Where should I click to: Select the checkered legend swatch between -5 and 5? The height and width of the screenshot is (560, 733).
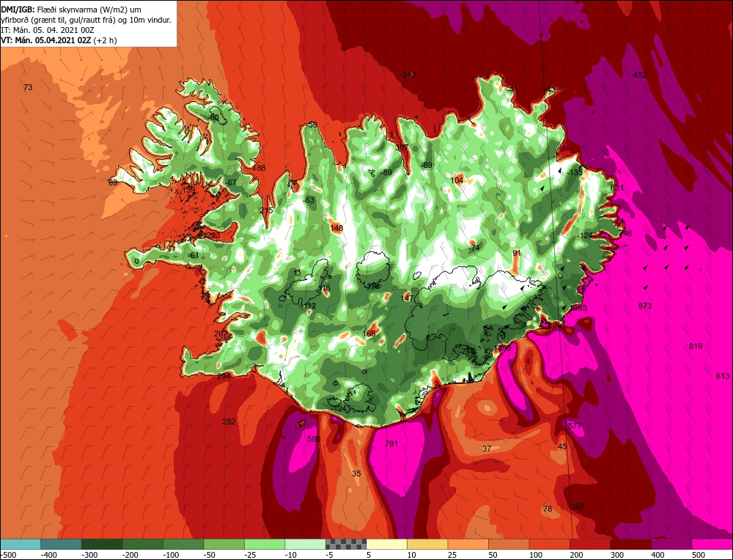[346, 544]
